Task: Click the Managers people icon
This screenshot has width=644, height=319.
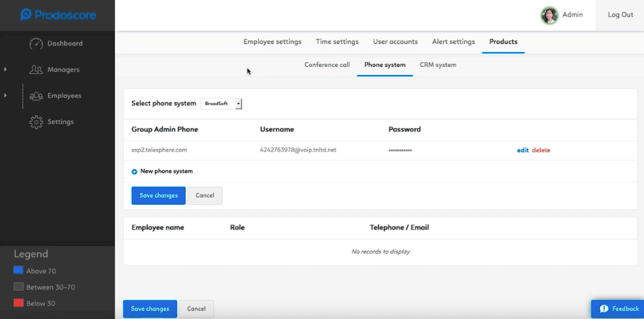Action: [36, 70]
